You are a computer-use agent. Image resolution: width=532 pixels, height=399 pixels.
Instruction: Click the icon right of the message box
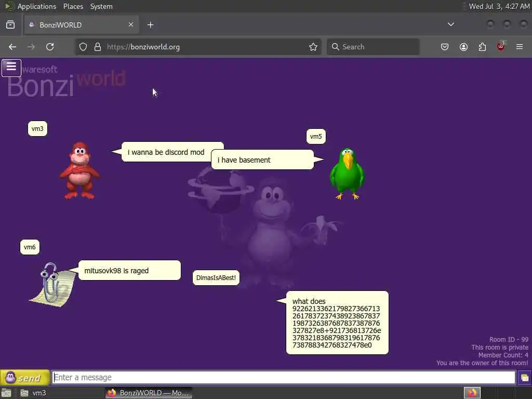pyautogui.click(x=524, y=378)
